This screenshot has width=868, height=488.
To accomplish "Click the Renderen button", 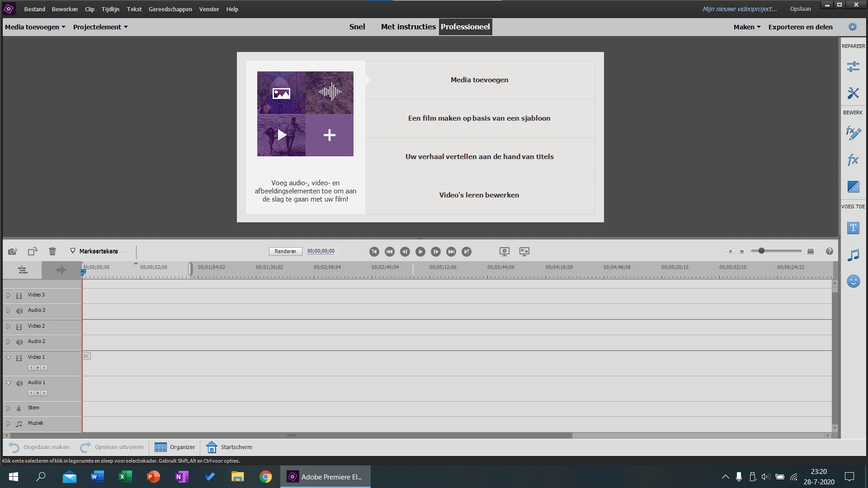I will pos(285,251).
